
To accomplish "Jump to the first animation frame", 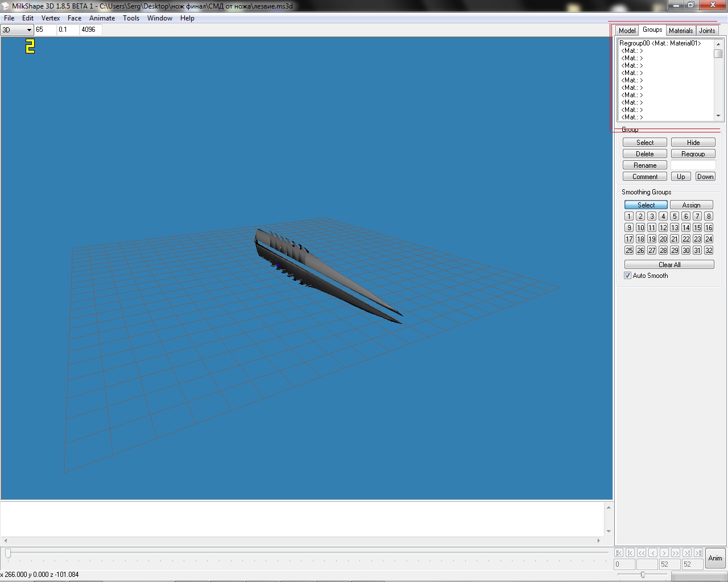I will pyautogui.click(x=619, y=552).
